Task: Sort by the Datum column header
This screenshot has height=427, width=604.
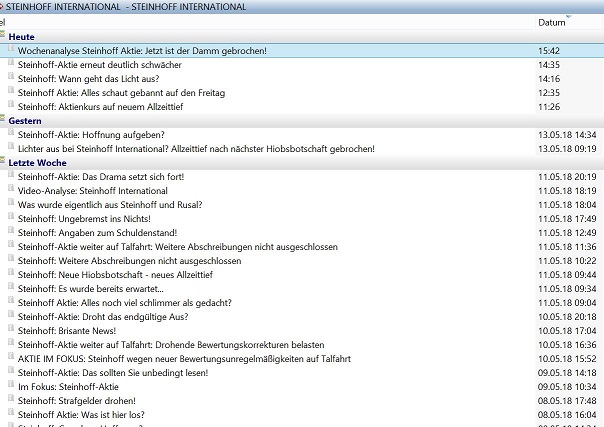Action: coord(552,22)
